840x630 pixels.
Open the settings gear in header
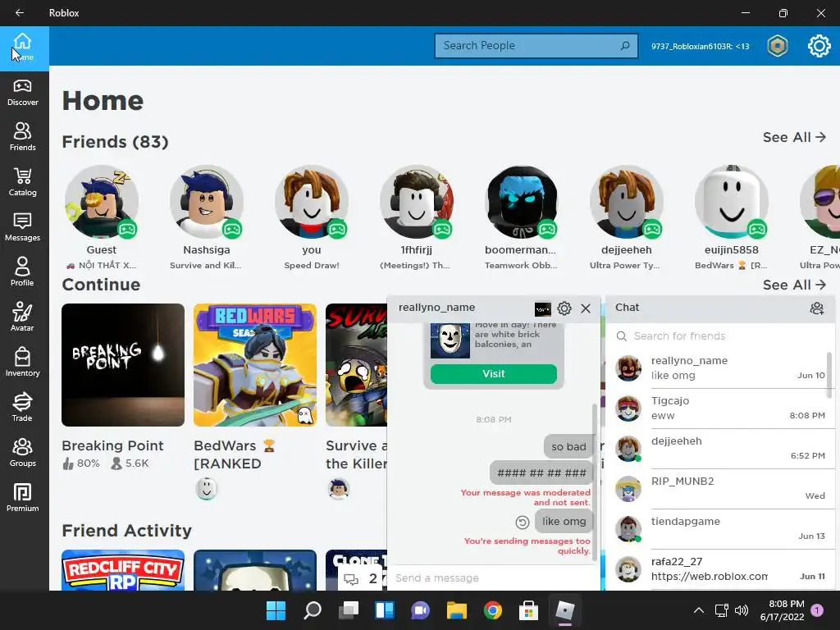coord(819,46)
